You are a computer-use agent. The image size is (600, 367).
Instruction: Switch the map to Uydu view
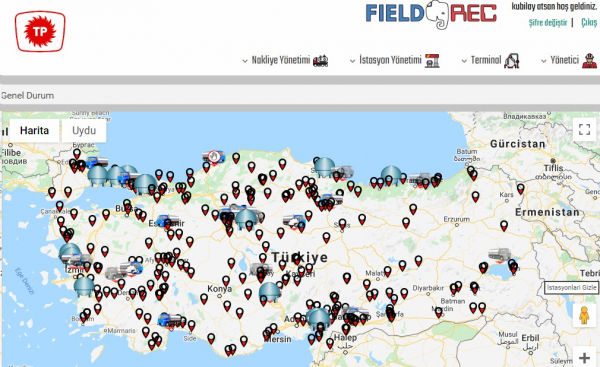[84, 130]
